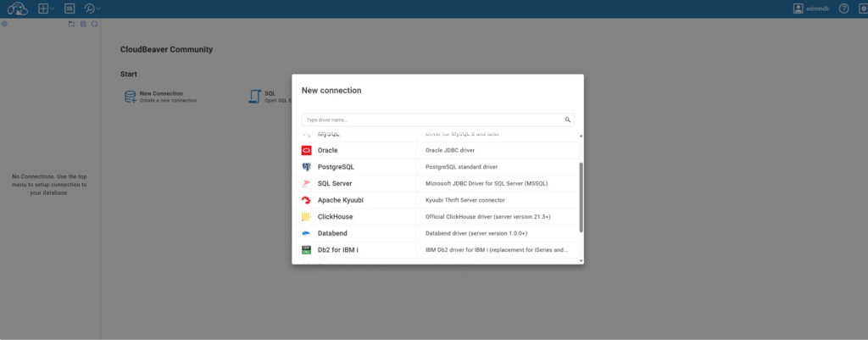
Task: Click the 'New connection' dialog title
Action: [x=331, y=90]
